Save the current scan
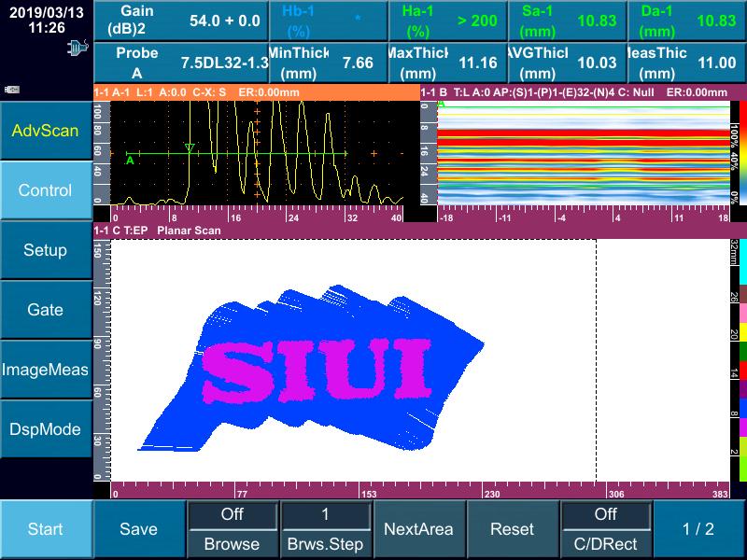Screen dimensions: 747x560 138,529
